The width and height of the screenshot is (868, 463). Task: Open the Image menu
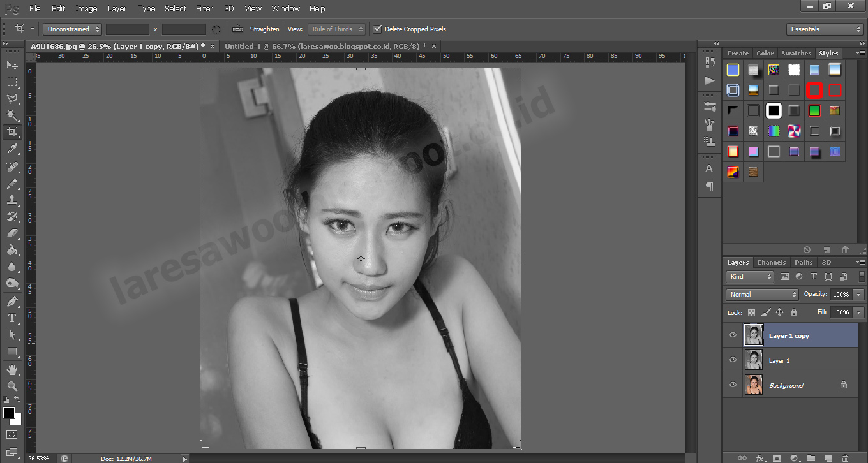(86, 9)
